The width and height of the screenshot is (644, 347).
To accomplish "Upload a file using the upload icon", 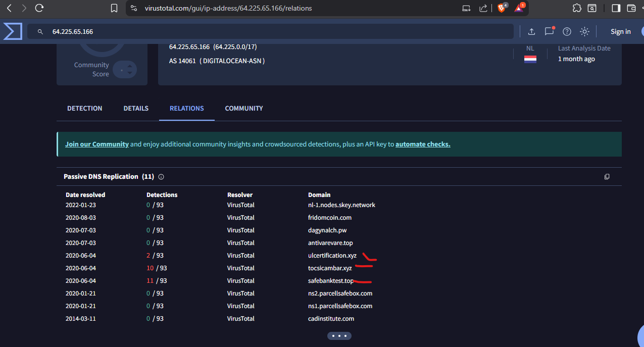I will pos(531,31).
